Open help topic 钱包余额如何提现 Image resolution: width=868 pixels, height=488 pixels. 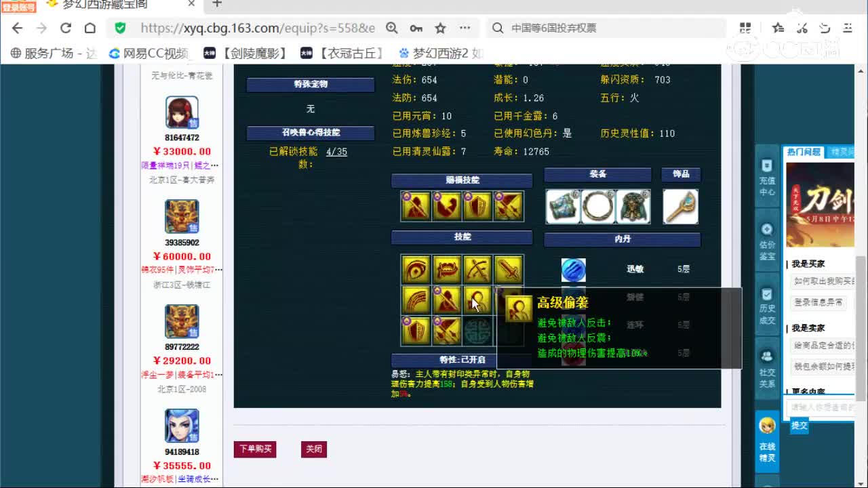click(x=824, y=366)
